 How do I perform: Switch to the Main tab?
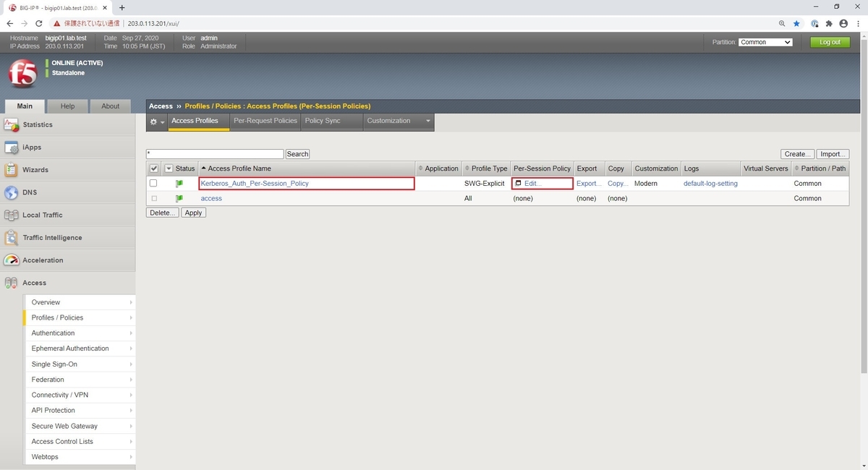[25, 106]
